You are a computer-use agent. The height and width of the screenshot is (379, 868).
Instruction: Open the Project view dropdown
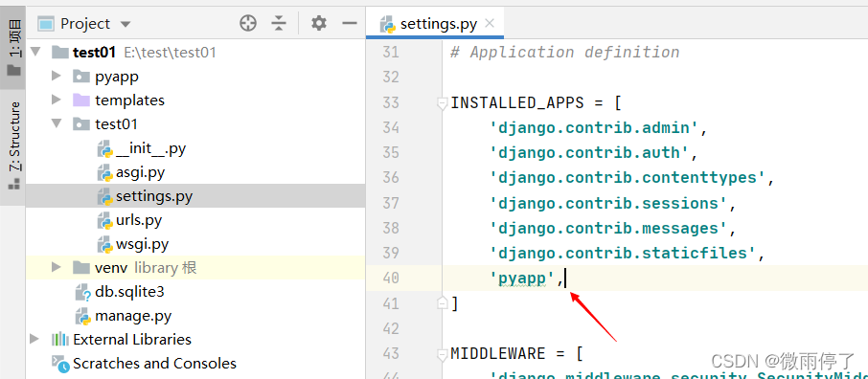(126, 24)
